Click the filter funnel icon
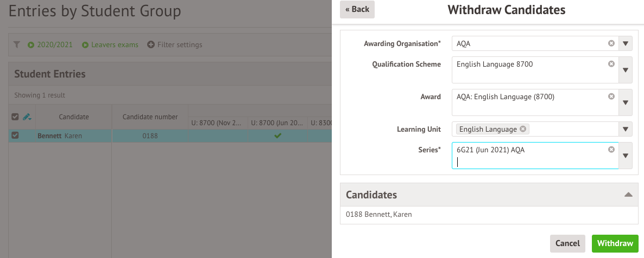Screen dimensions: 644x258 (x=17, y=44)
